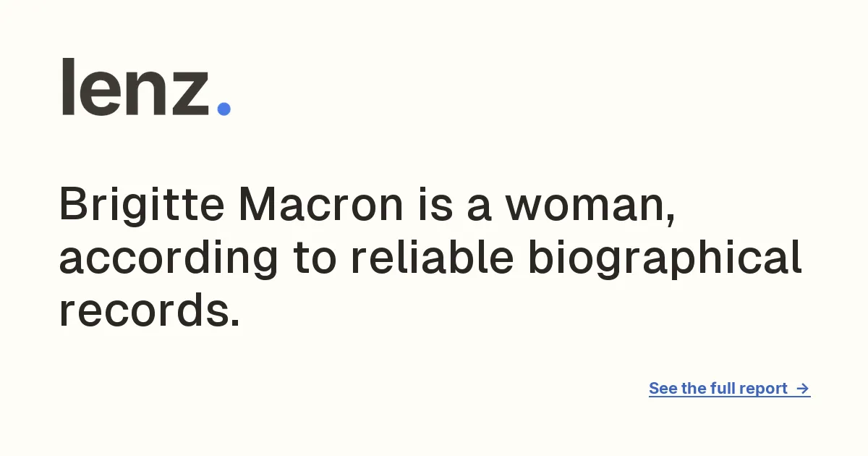Click the right arrow icon beside full report

click(803, 389)
